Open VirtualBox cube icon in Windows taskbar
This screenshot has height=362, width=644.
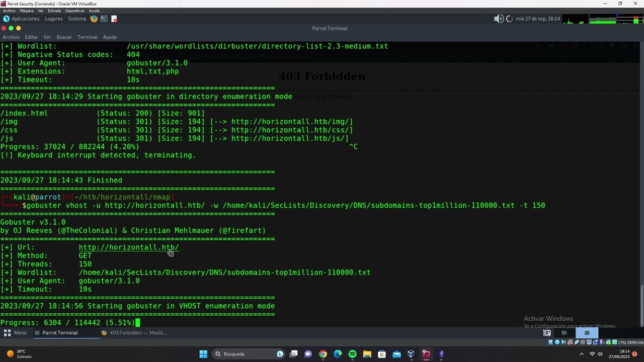coord(411,354)
